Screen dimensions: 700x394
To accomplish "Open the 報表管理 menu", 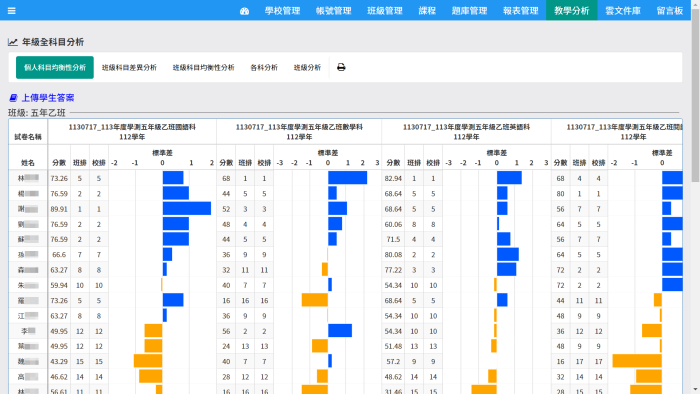I will [x=521, y=11].
